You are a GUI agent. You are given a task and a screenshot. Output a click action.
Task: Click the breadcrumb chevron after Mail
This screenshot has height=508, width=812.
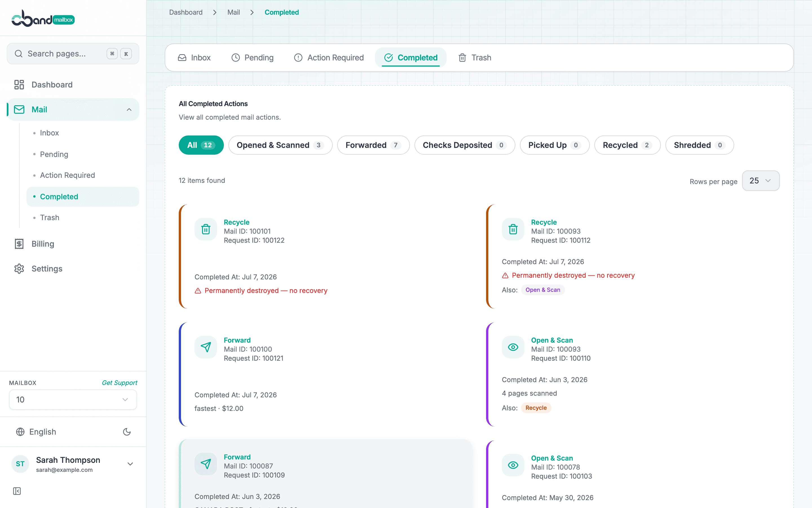(x=252, y=12)
